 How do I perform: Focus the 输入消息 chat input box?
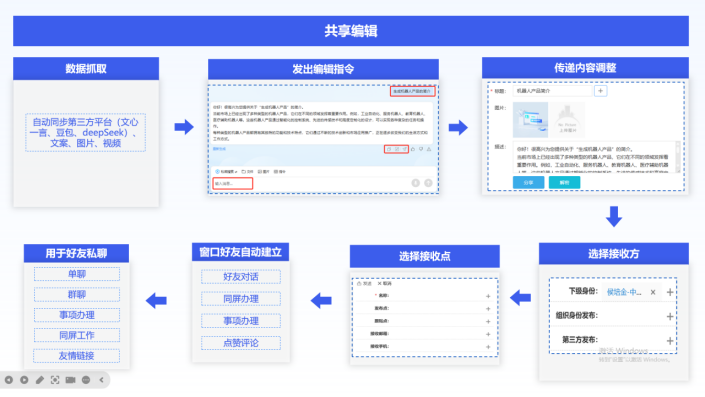(232, 183)
